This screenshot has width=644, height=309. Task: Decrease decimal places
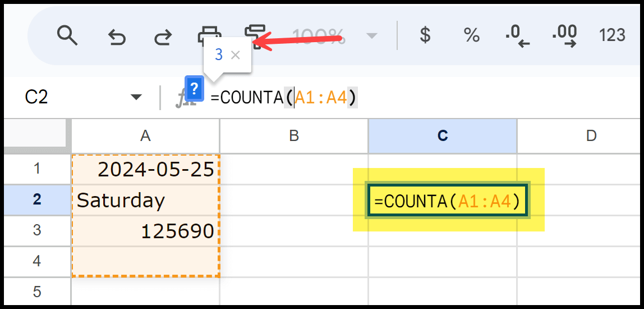click(x=517, y=36)
